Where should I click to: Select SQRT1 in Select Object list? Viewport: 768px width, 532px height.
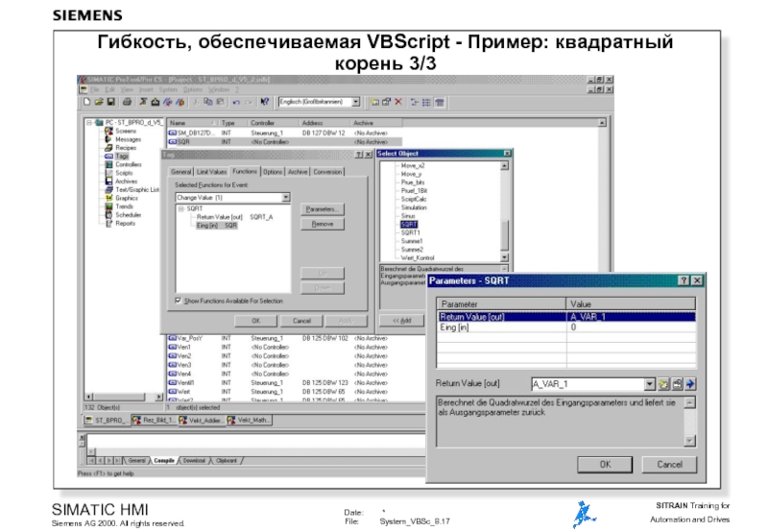(x=410, y=232)
